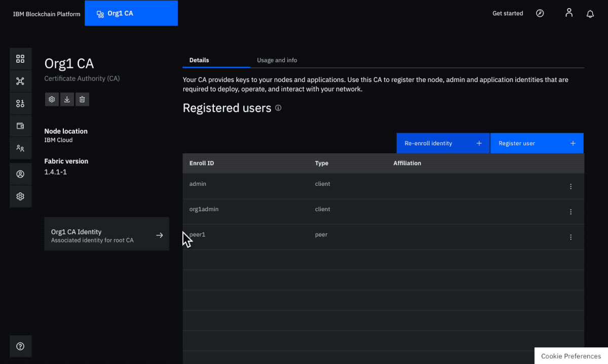Open the Wallet icon in sidebar
Image resolution: width=608 pixels, height=364 pixels.
tap(20, 126)
